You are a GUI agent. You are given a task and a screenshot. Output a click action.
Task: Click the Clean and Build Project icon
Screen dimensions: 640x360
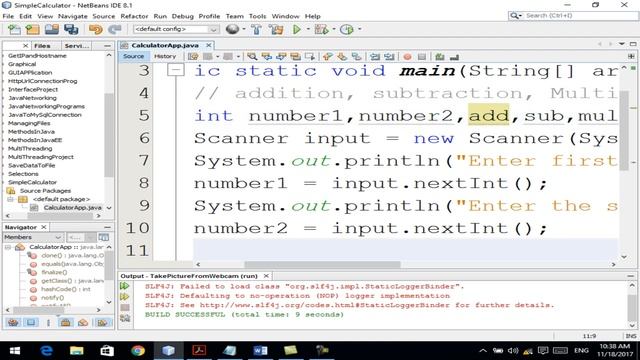coord(276,29)
